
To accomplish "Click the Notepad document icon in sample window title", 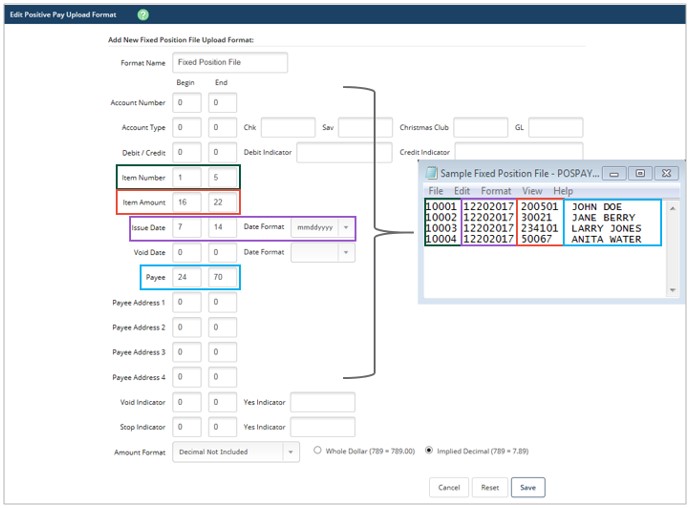I will (431, 173).
